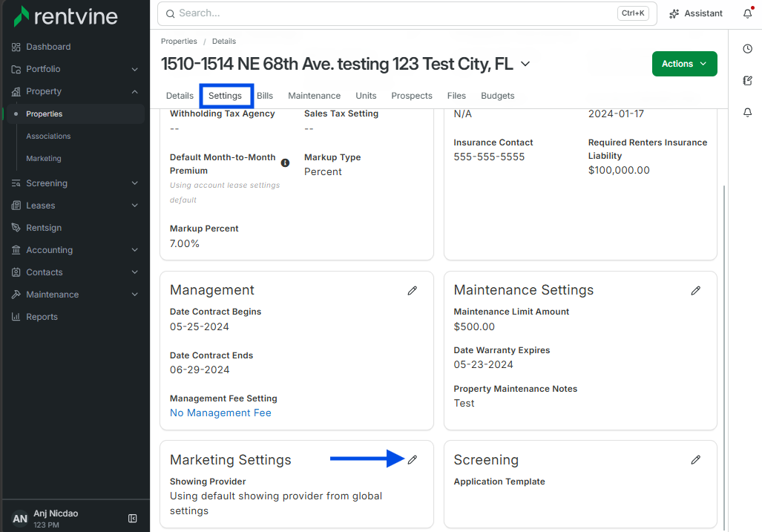
Task: Open property title dropdown chevron
Action: point(525,64)
